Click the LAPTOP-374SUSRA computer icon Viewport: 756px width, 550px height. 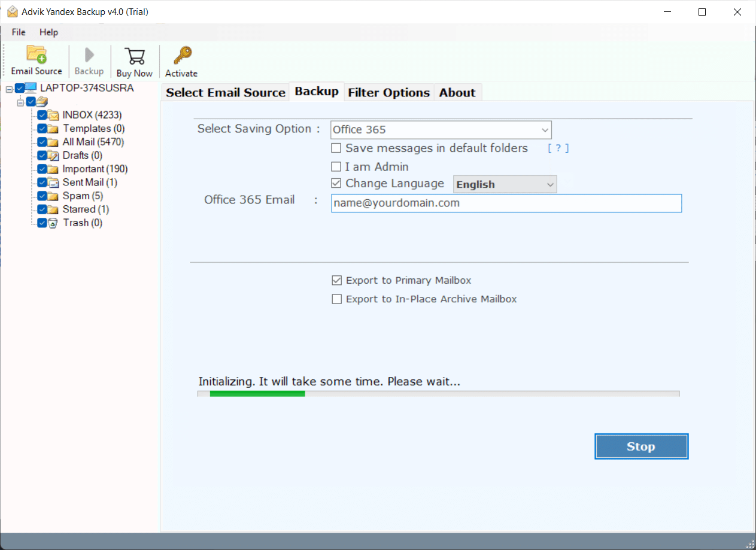(31, 88)
